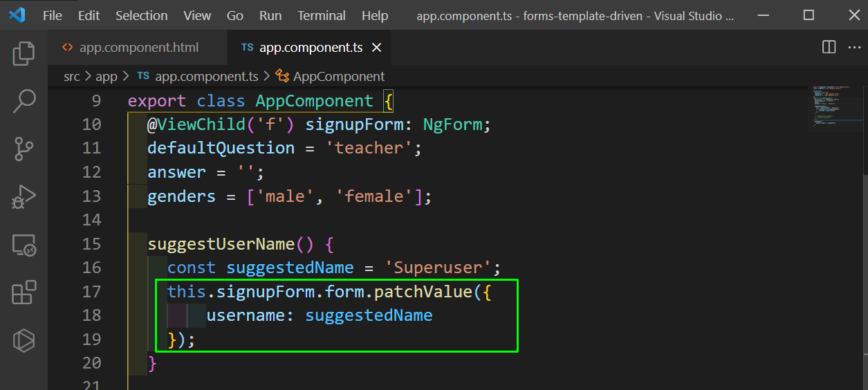Click line number 9 in the gutter
Image resolution: width=868 pixels, height=390 pixels.
coord(95,101)
